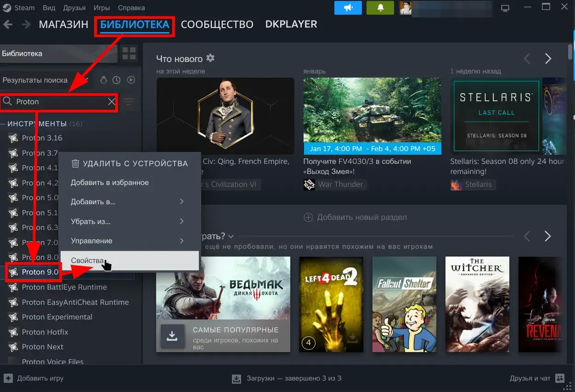Go to the БИБЛИОТЕКА tab
This screenshot has width=575, height=392.
135,24
